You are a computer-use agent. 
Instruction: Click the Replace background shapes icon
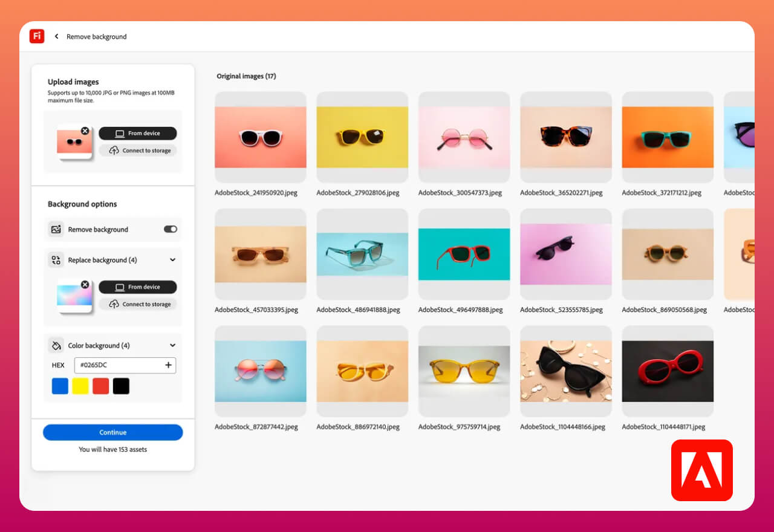pyautogui.click(x=56, y=260)
